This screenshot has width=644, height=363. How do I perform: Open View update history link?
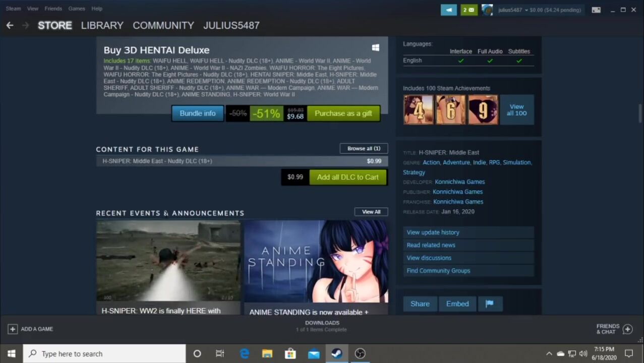[433, 232]
